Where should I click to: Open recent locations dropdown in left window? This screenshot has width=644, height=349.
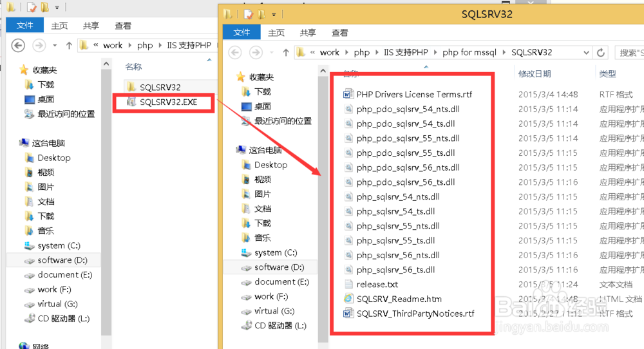click(x=55, y=45)
